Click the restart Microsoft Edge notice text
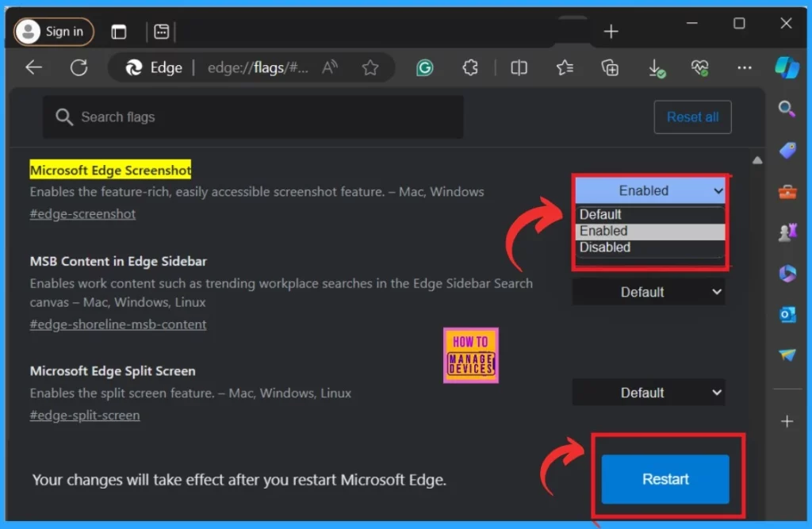812x529 pixels. (x=239, y=480)
